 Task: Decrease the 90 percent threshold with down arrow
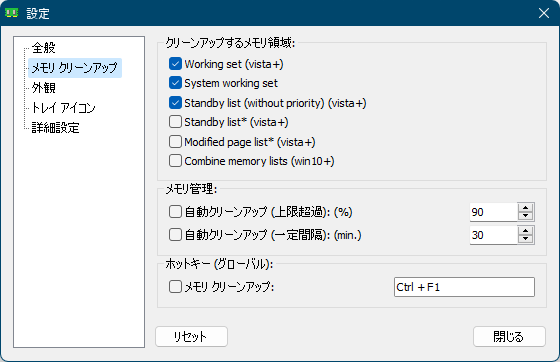[x=525, y=216]
